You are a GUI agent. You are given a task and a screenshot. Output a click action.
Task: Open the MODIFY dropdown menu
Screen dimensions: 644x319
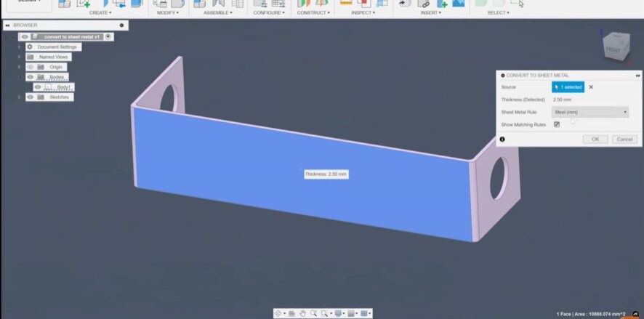tap(168, 13)
